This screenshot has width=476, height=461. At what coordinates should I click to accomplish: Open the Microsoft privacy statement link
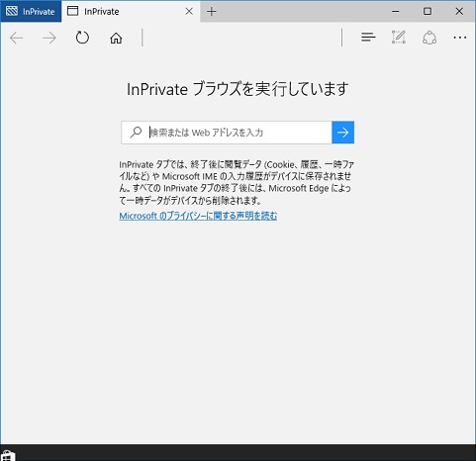point(198,216)
